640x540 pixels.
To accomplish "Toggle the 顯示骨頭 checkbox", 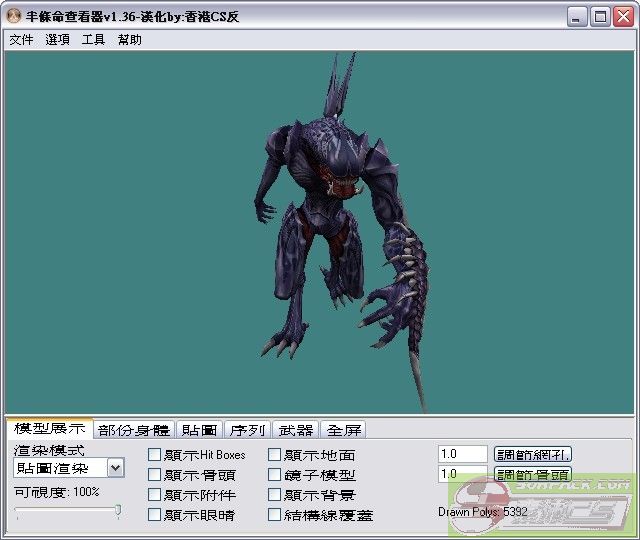I will [155, 475].
